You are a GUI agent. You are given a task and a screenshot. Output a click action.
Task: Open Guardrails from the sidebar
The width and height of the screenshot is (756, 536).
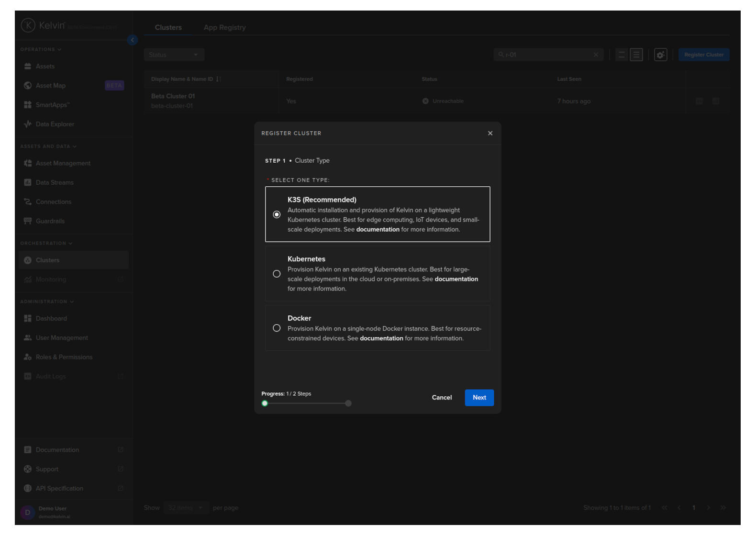click(x=50, y=221)
